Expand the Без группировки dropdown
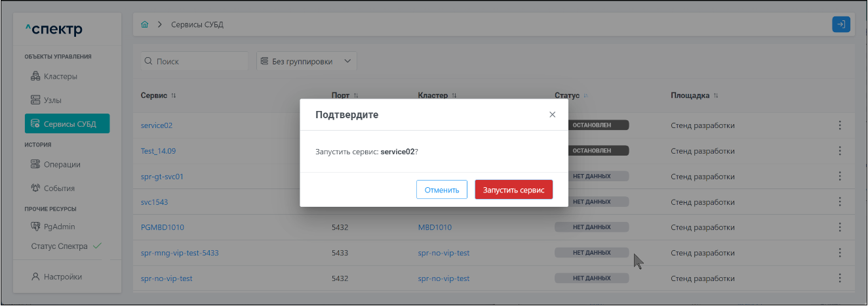Viewport: 868px width, 306px height. click(x=306, y=61)
